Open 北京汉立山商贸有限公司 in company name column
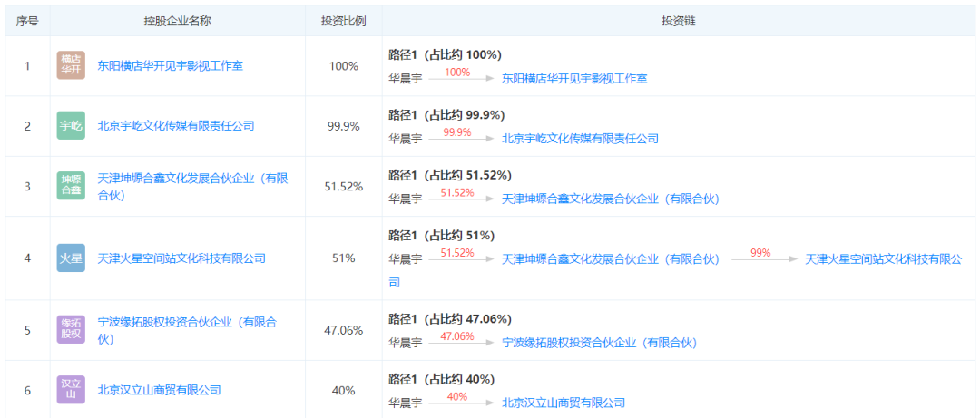 tap(160, 391)
